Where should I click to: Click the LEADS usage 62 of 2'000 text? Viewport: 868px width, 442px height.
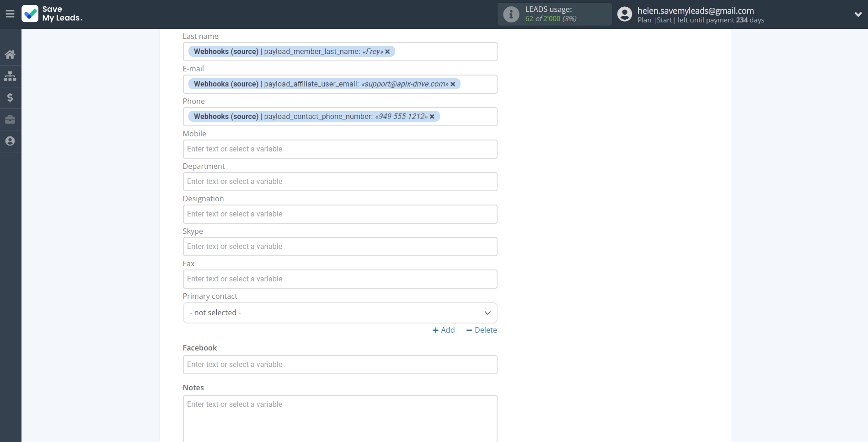[551, 19]
